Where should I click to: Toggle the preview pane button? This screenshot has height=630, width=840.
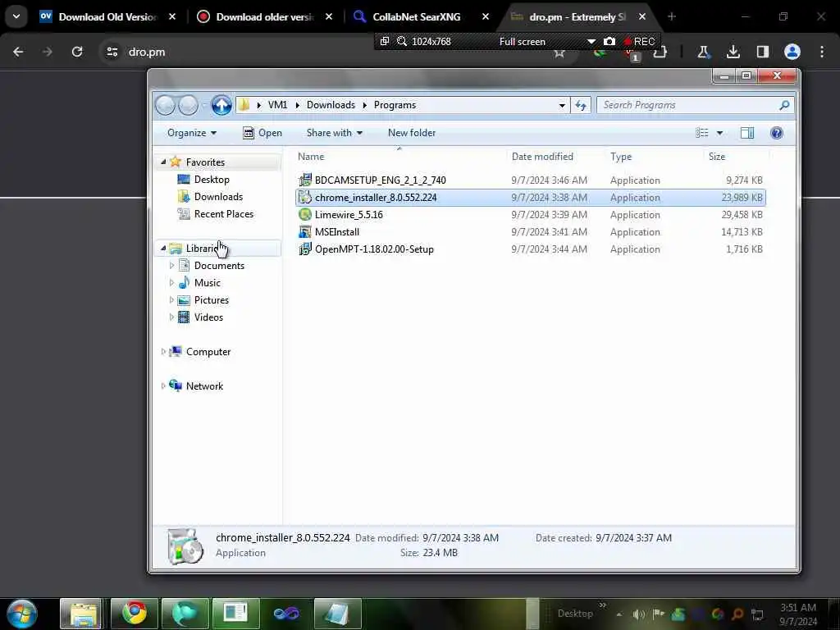coord(746,133)
